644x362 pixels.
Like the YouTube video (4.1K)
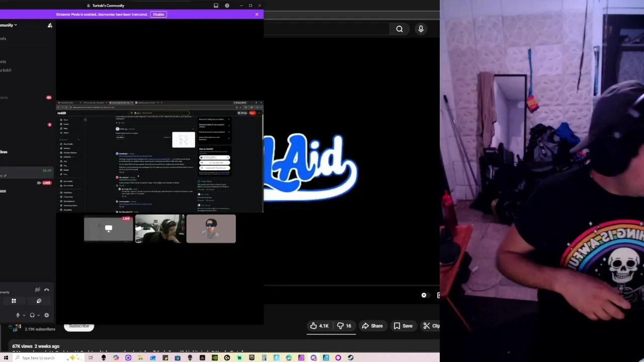click(319, 326)
